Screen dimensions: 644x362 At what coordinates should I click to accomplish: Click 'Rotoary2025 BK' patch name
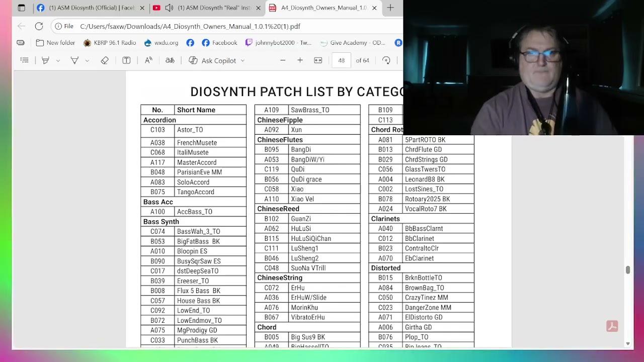[428, 199]
